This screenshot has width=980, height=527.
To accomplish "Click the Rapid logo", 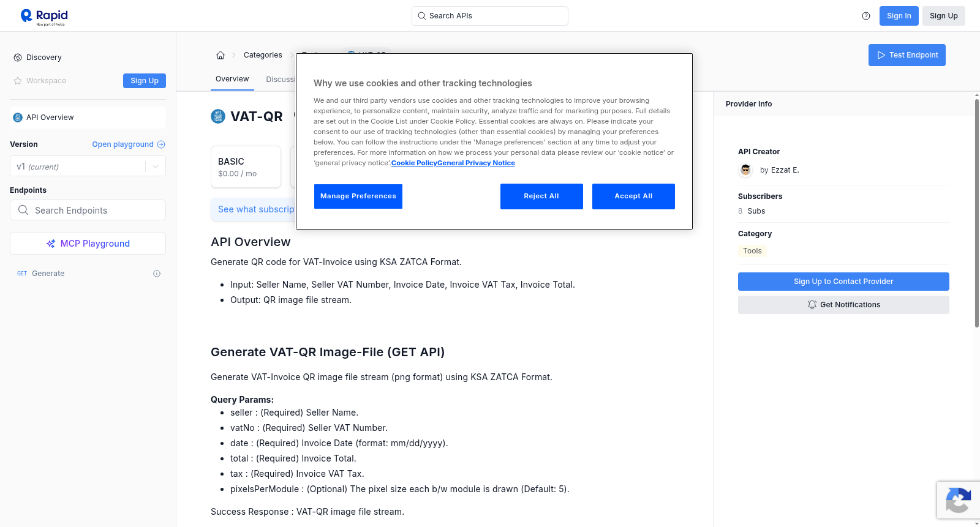I will click(44, 17).
